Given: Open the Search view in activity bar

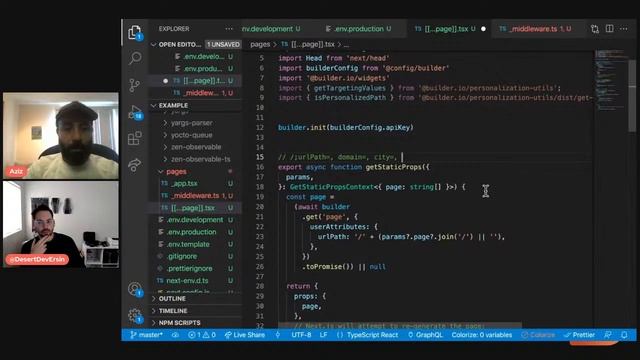Looking at the screenshot, I should pyautogui.click(x=135, y=58).
